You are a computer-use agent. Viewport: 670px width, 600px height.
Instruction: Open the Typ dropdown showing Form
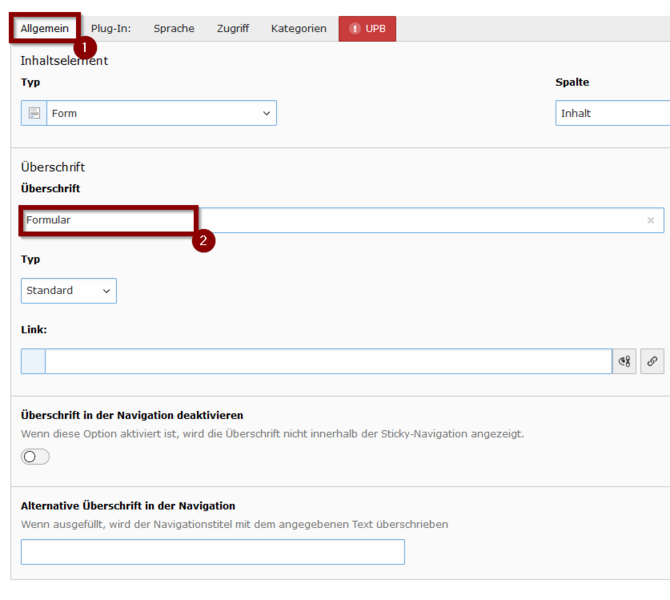162,113
